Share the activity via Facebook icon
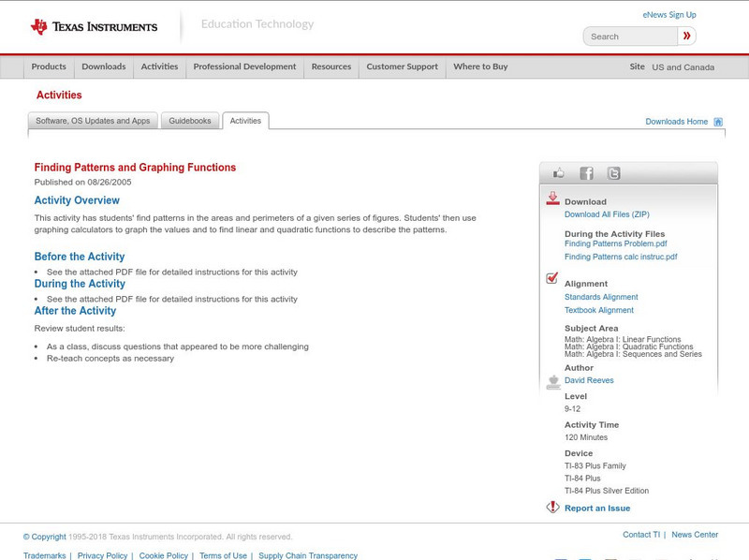 (586, 173)
